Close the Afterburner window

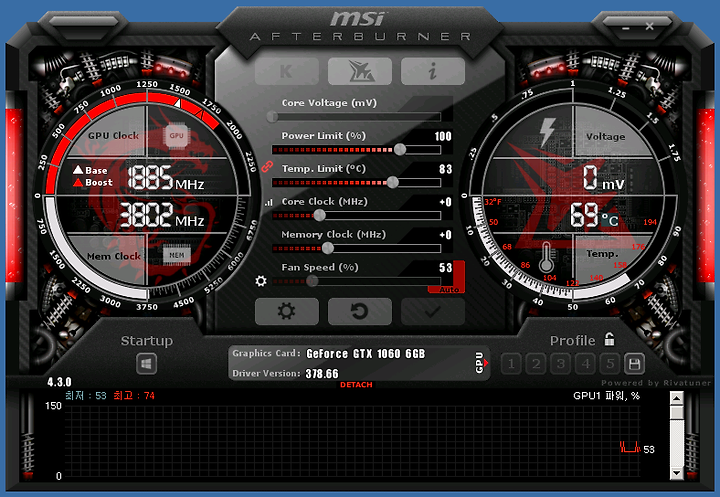tap(649, 27)
